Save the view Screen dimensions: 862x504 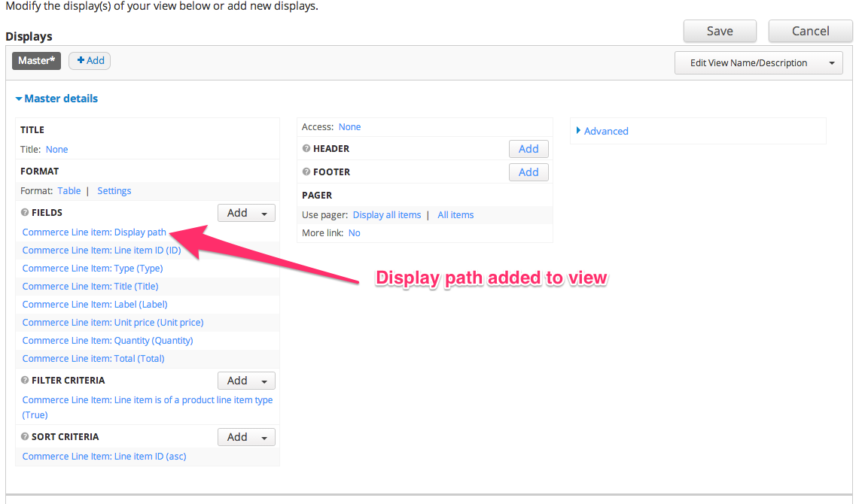pos(719,31)
